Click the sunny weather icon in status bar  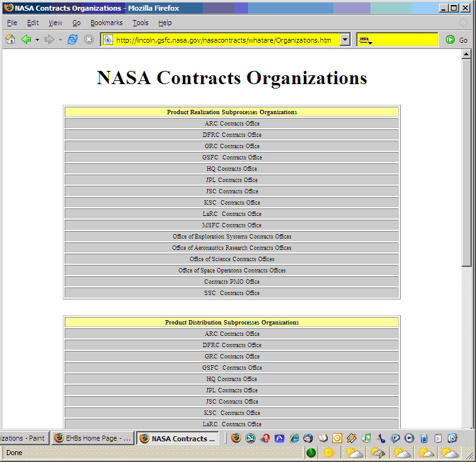[x=328, y=453]
